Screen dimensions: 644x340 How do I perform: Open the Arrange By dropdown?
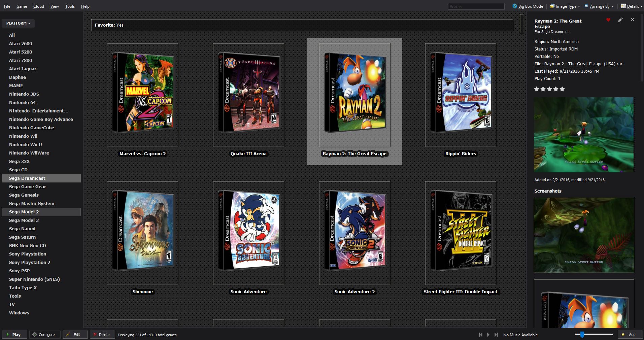click(599, 6)
